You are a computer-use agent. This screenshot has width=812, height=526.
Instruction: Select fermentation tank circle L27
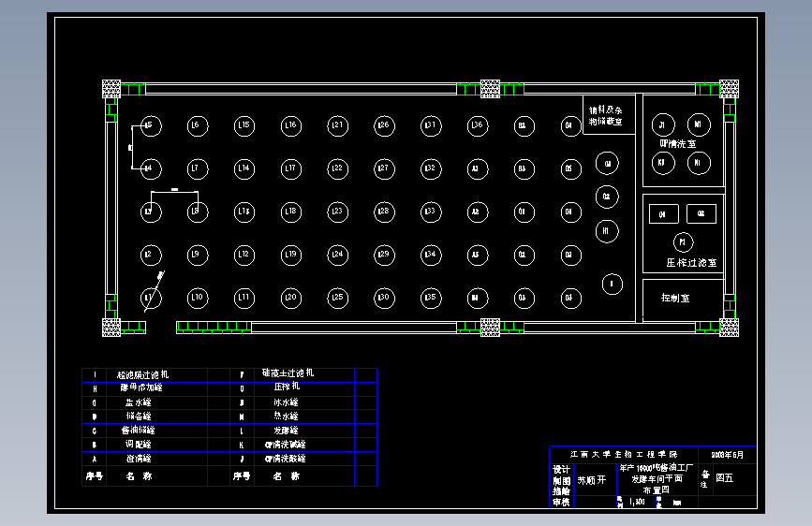pyautogui.click(x=384, y=168)
